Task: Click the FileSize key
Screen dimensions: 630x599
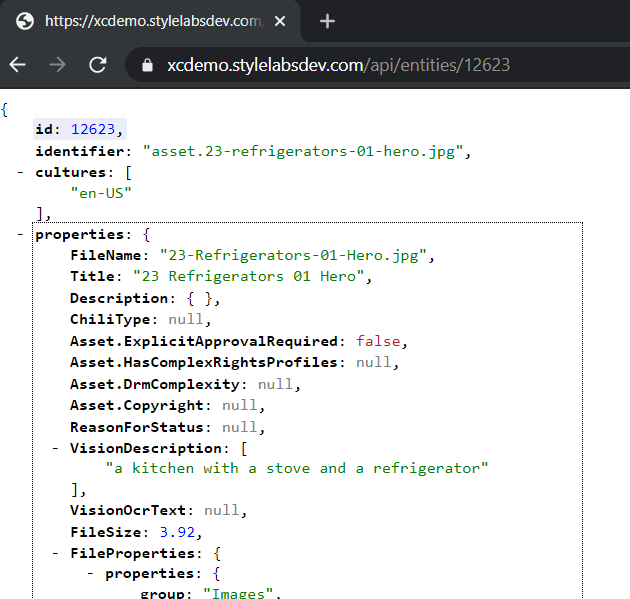Action: click(106, 532)
